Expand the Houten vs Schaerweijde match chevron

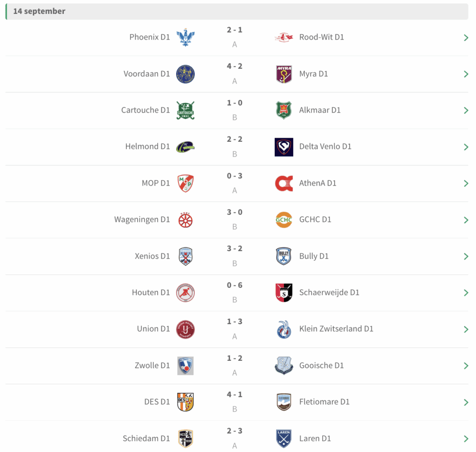coord(466,293)
